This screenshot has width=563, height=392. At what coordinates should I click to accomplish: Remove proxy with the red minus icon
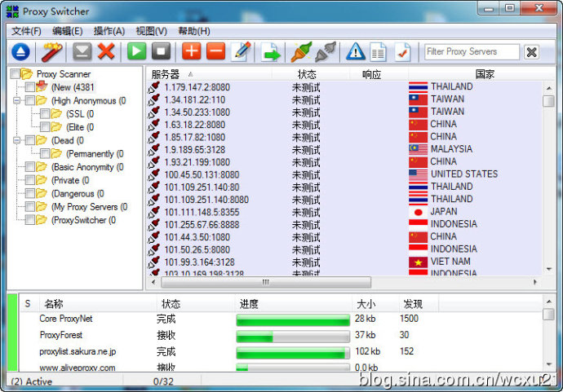[215, 51]
